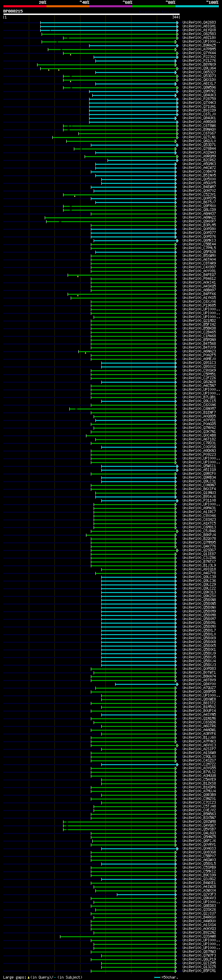Click the green alignment bar for UniRef100_O82583
The height and width of the screenshot is (980, 222).
(110, 34)
